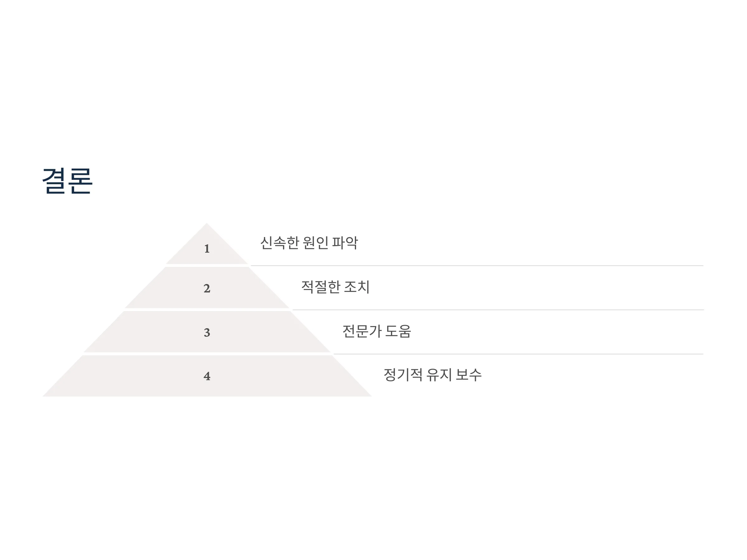Image resolution: width=747 pixels, height=560 pixels.
Task: Select the word 유지 in fourth label
Action: point(439,375)
